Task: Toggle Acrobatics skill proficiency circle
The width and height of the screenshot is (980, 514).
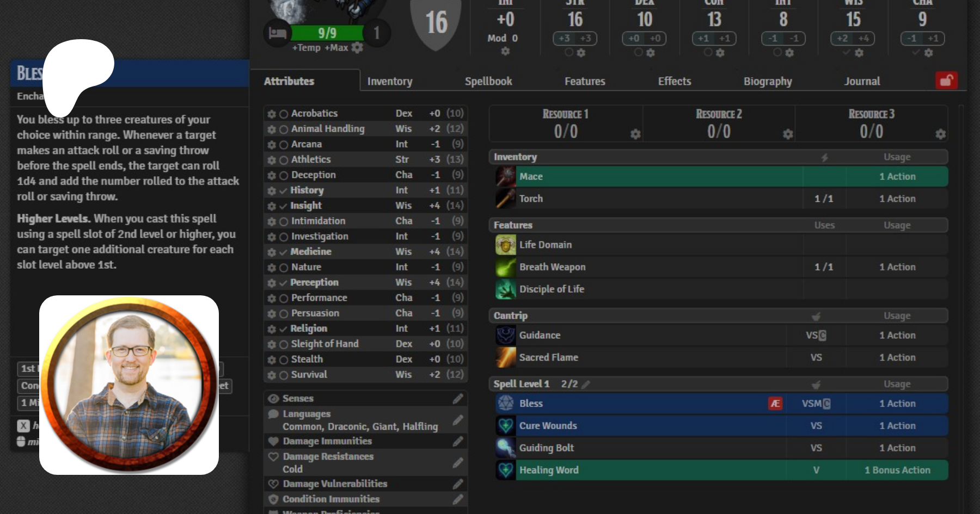Action: 284,114
